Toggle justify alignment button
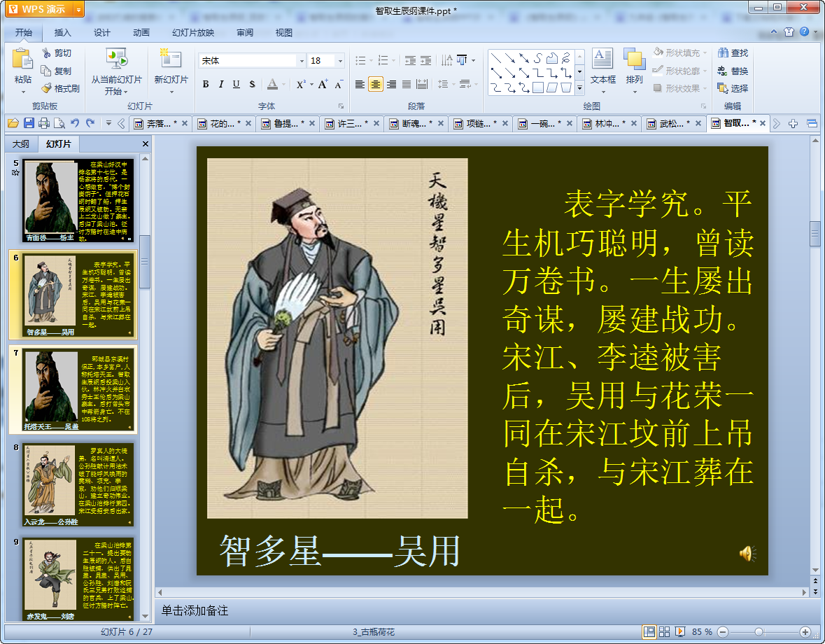The width and height of the screenshot is (825, 644). tap(407, 84)
